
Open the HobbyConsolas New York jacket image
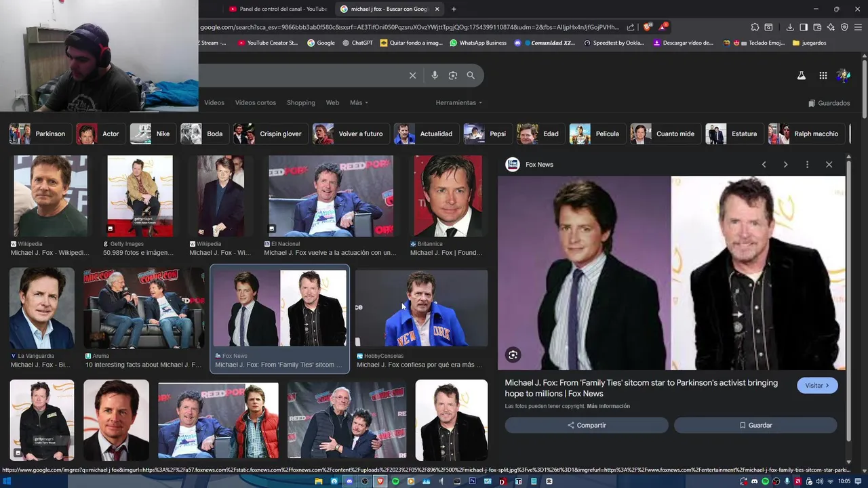(x=421, y=308)
